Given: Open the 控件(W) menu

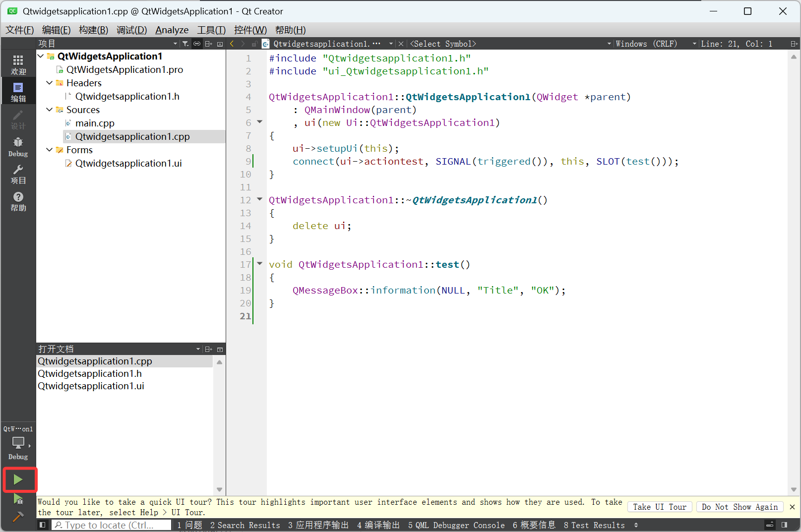Looking at the screenshot, I should [250, 30].
